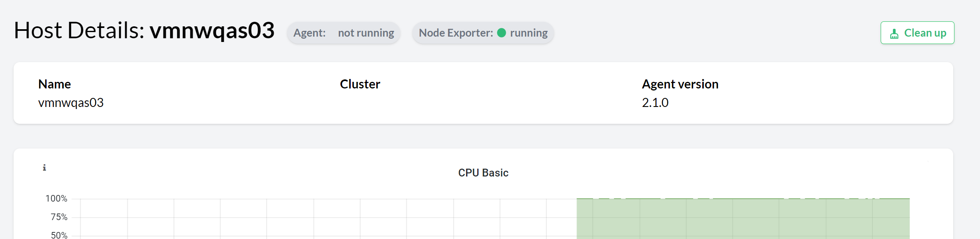
Task: Click the CPU Basic chart title
Action: tap(483, 173)
